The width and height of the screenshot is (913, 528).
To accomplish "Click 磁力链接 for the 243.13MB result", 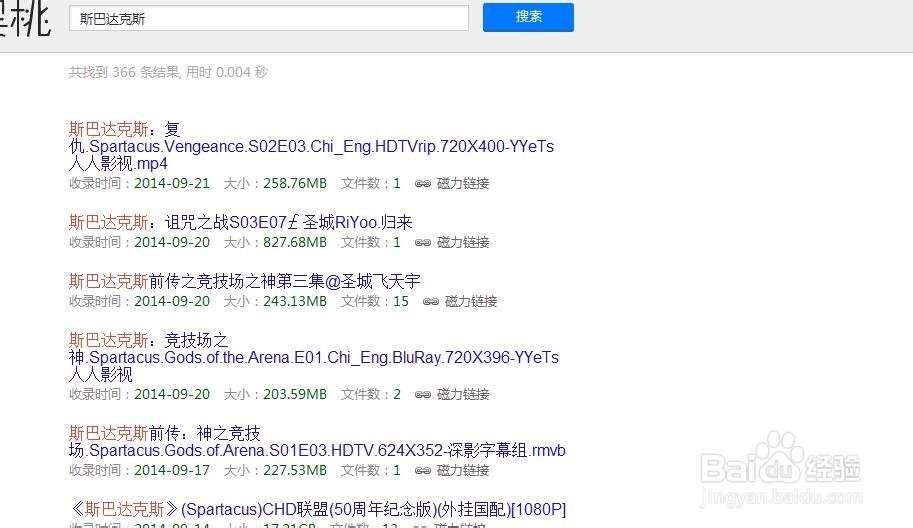I will pos(471,302).
